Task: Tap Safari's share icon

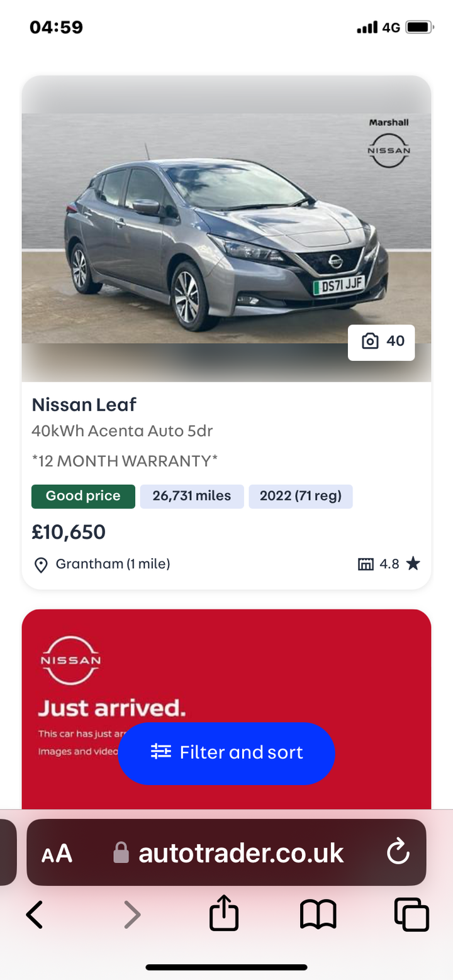Action: (x=224, y=914)
